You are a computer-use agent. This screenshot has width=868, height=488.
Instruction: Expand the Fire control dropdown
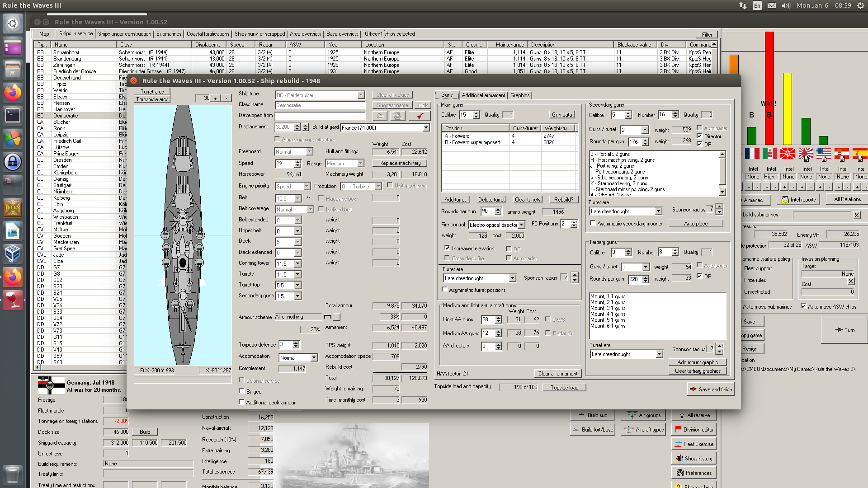pos(521,225)
